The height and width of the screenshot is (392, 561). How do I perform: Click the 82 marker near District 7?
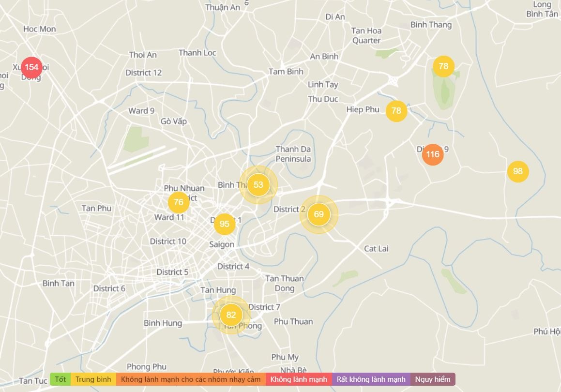click(231, 316)
